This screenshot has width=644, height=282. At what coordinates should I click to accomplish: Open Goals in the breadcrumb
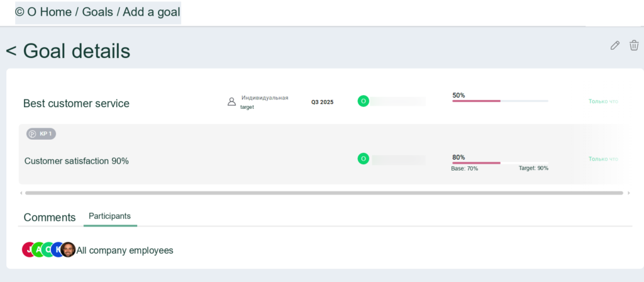97,12
